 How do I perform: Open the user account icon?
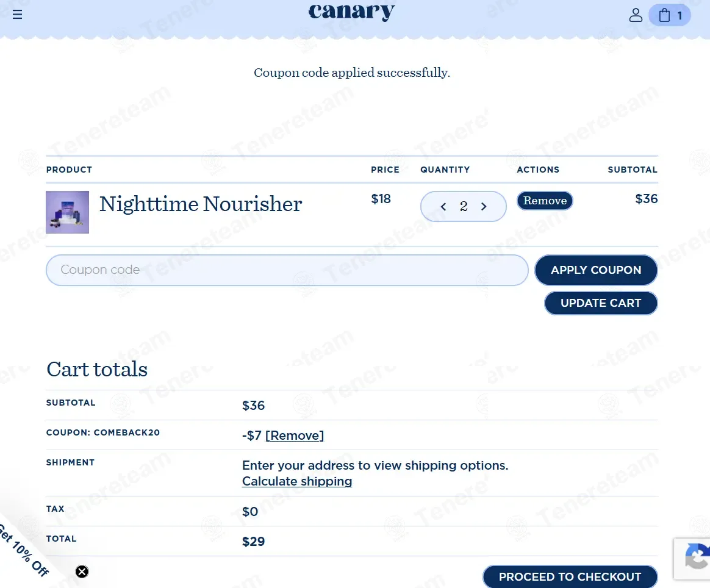636,15
